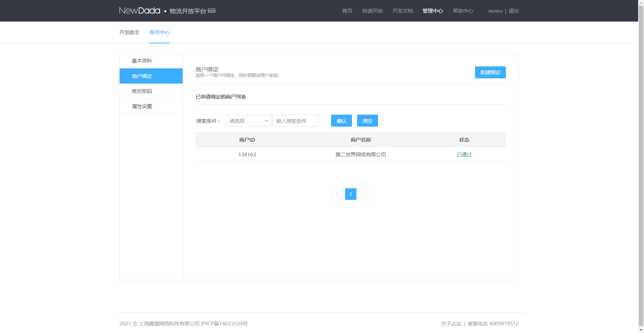Open 基本资料 in the sidebar

tap(142, 61)
